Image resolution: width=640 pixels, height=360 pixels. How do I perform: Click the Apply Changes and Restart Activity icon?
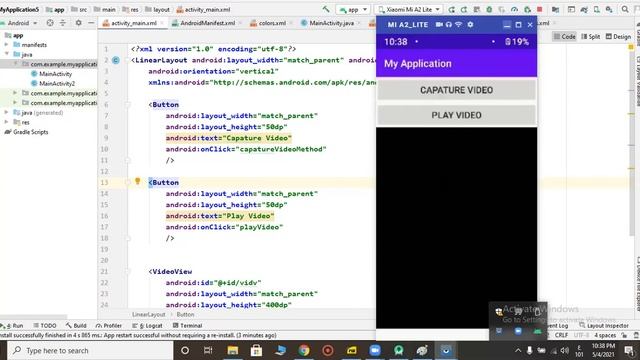(x=464, y=9)
